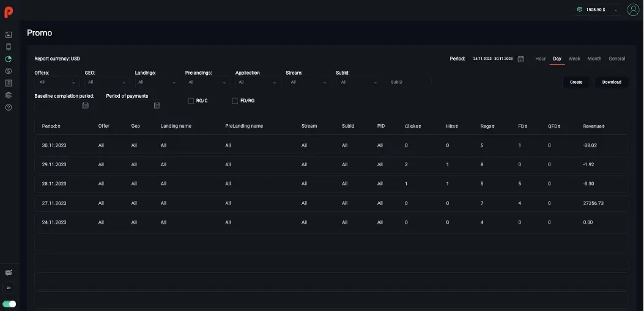Open the user profile avatar icon
Screen dimensions: 644x311
[633, 10]
